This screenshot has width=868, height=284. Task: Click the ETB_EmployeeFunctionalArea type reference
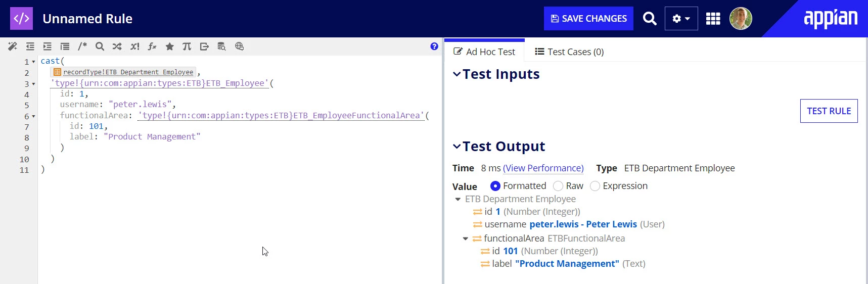click(281, 115)
